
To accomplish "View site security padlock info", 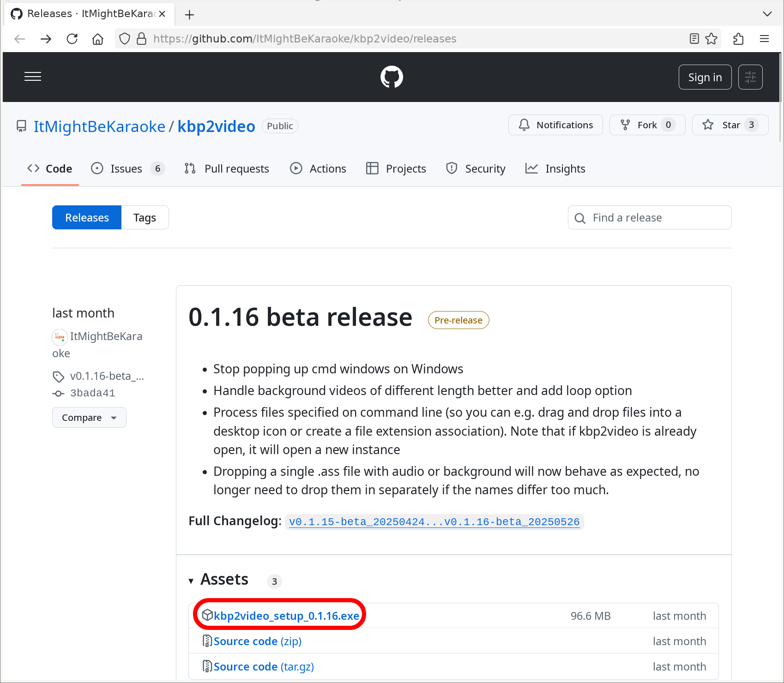I will pyautogui.click(x=142, y=39).
